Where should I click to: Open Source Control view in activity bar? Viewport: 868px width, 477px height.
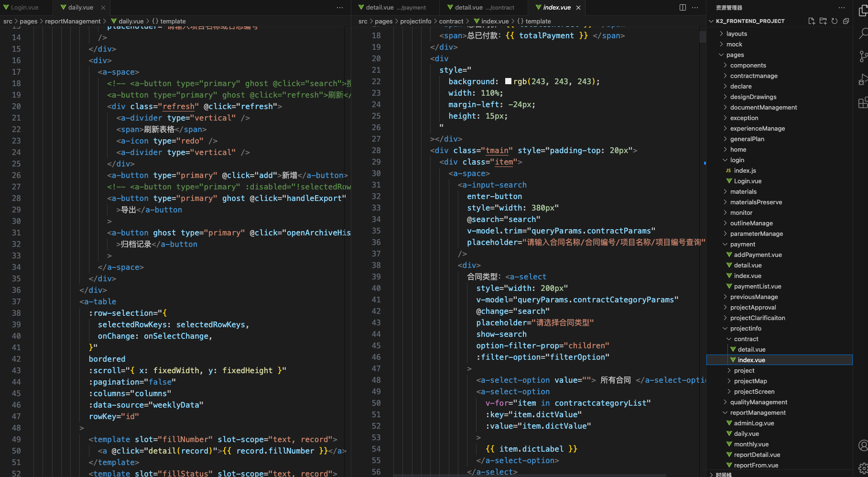point(863,56)
